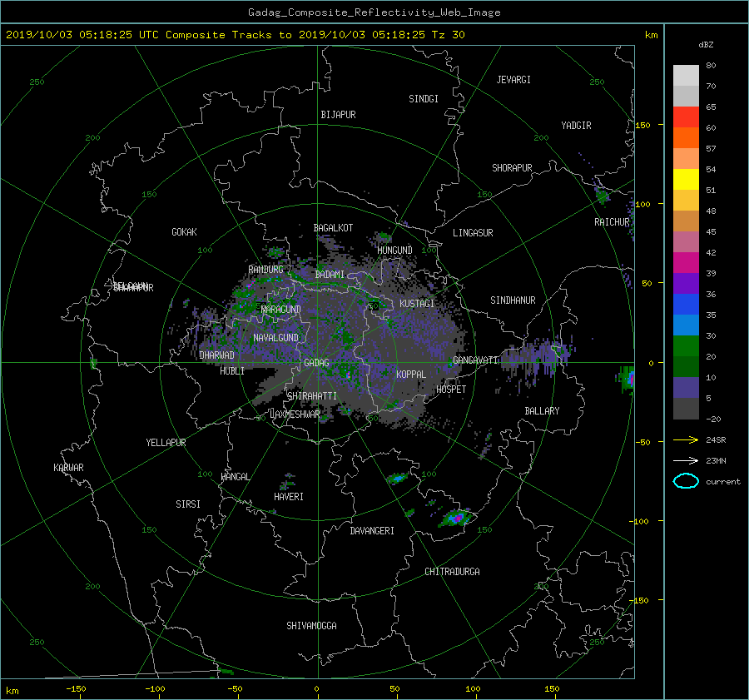Click the BADAMI city label
The height and width of the screenshot is (700, 749).
coord(330,275)
